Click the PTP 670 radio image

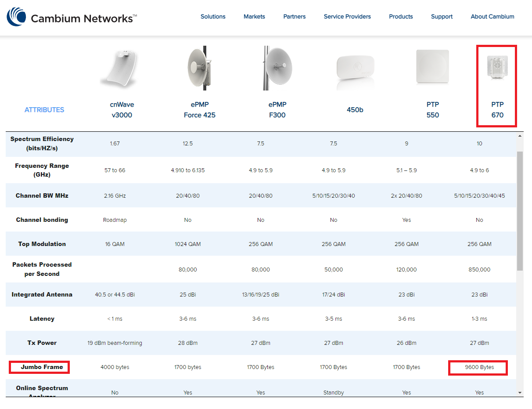point(497,68)
